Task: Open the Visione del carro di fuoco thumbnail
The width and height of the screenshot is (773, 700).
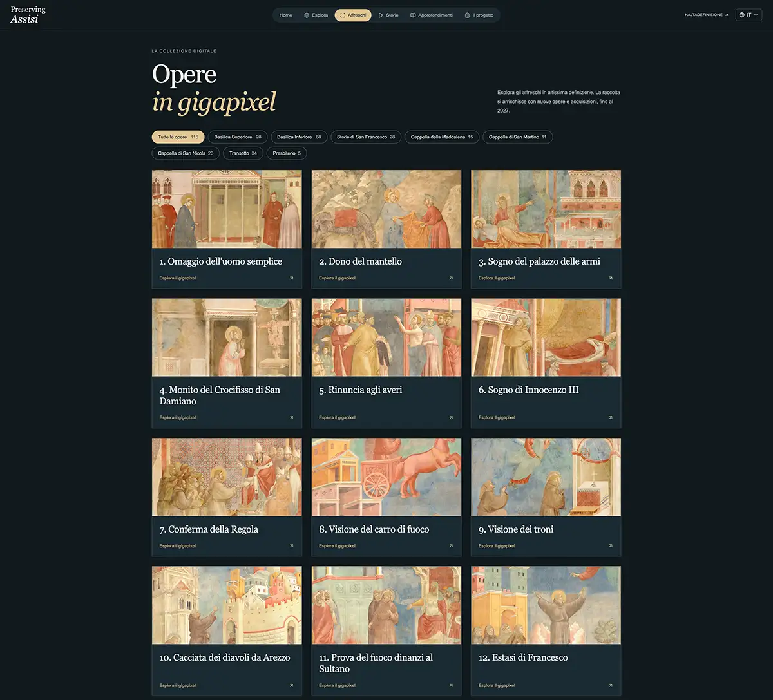Action: [x=386, y=477]
